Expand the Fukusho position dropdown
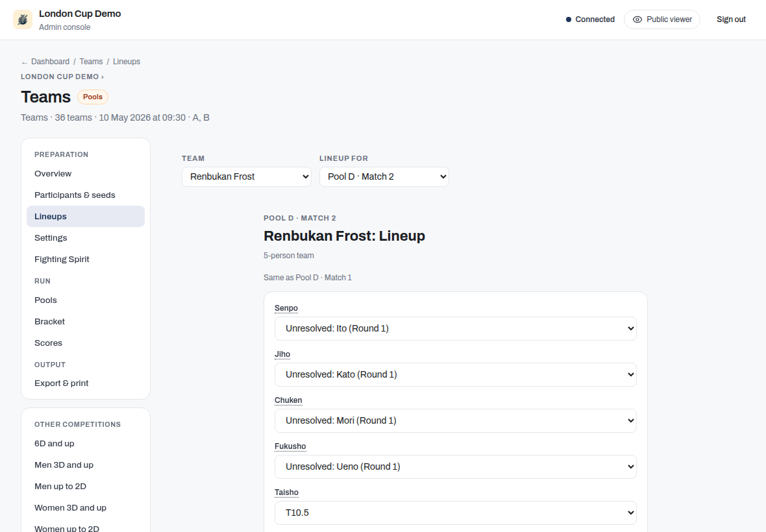Image resolution: width=766 pixels, height=532 pixels. pyautogui.click(x=455, y=466)
